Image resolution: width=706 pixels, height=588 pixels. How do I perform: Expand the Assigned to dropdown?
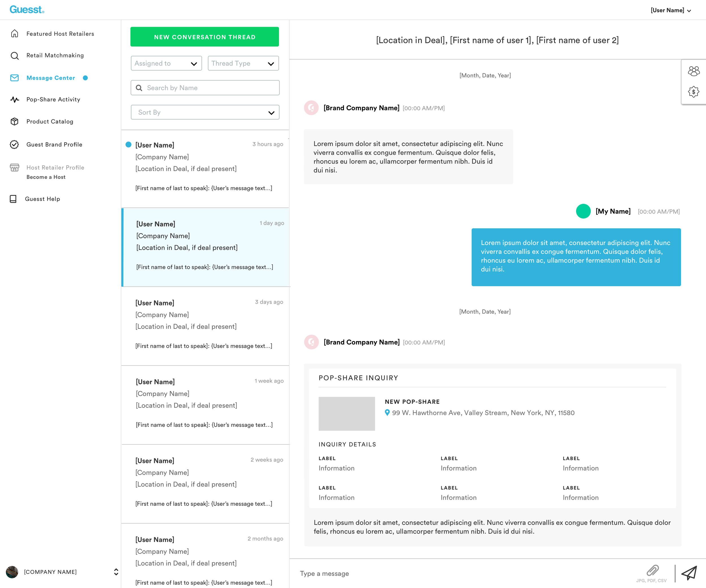166,63
